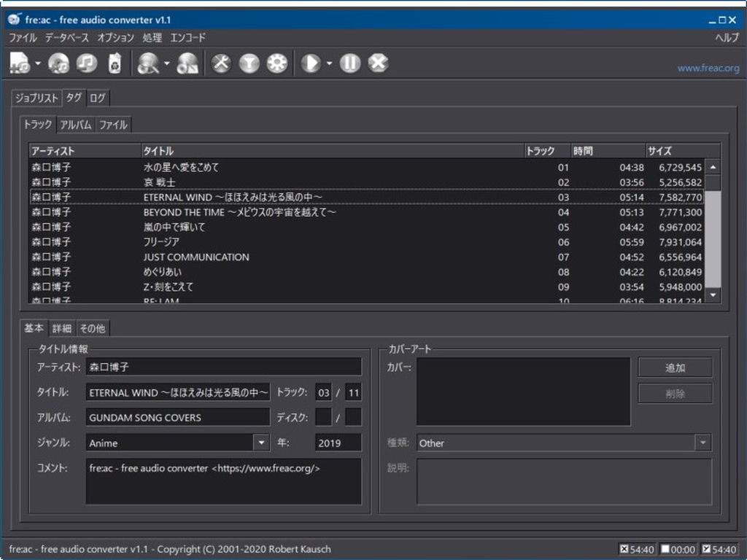
Task: Click the first ディスク number field
Action: (323, 418)
